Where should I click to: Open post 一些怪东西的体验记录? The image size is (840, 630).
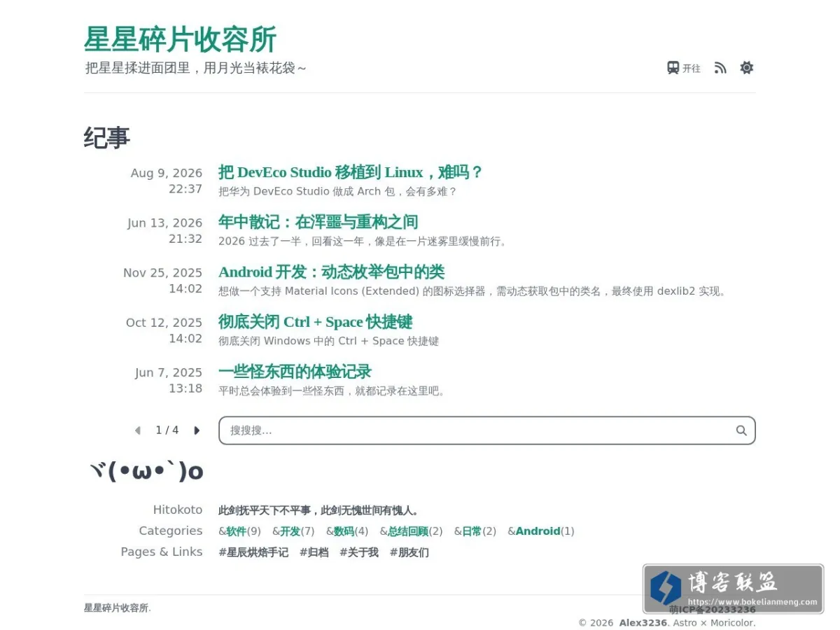295,371
